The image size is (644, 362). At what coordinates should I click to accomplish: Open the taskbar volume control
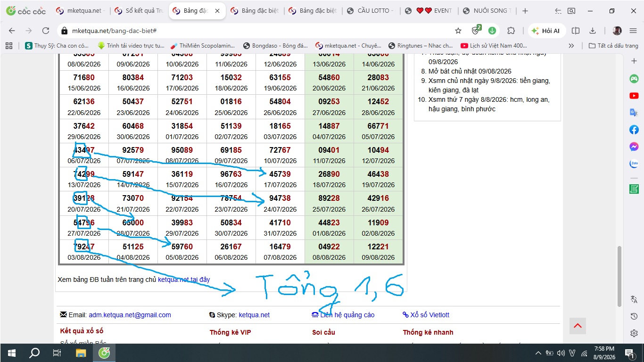point(561,353)
